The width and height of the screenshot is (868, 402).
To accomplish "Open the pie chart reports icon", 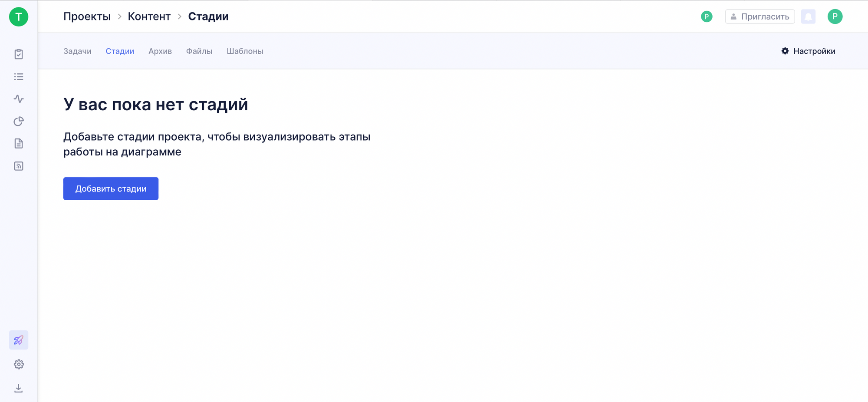I will (19, 122).
